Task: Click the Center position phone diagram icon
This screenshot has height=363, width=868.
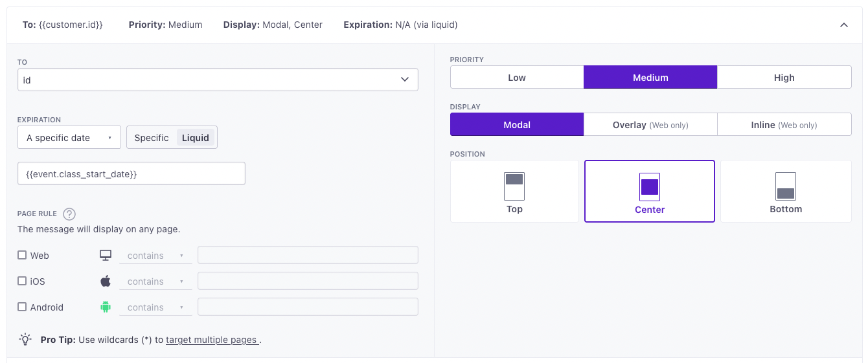Action: 650,187
